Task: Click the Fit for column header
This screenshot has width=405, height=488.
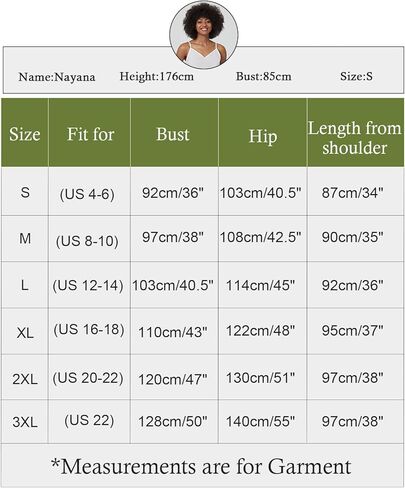Action: pos(90,134)
